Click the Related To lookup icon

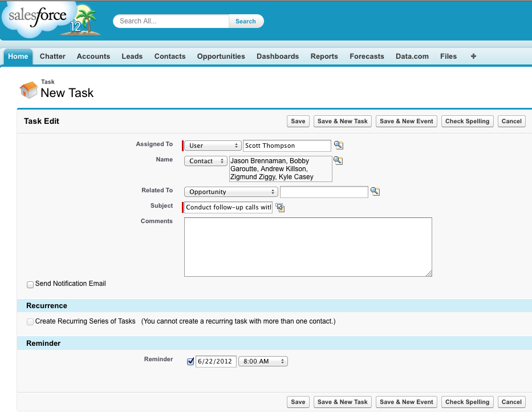click(375, 192)
